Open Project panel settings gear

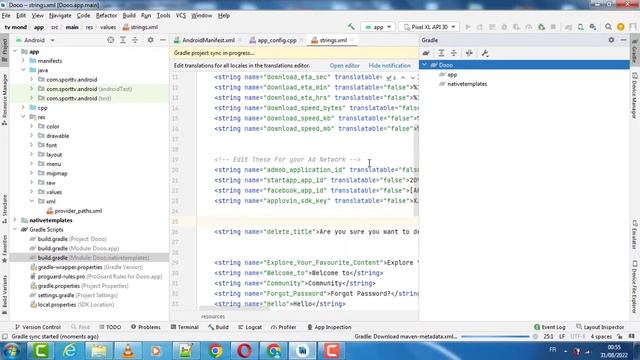coord(150,40)
